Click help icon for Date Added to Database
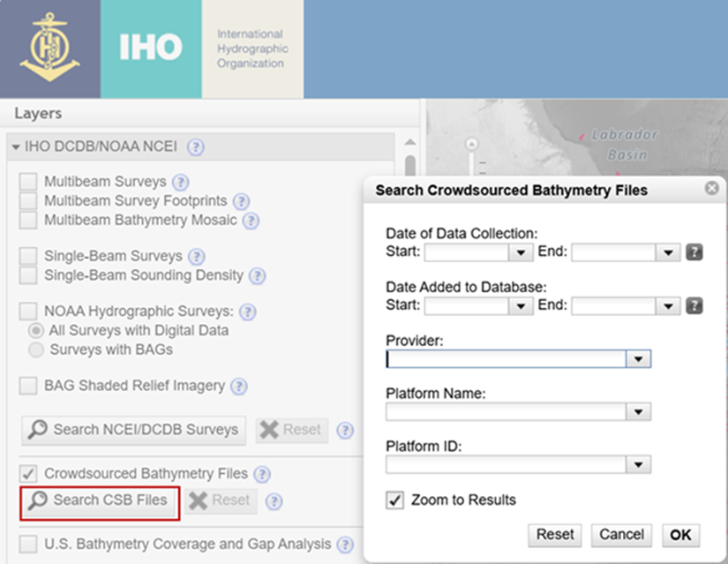The width and height of the screenshot is (728, 564). click(694, 306)
